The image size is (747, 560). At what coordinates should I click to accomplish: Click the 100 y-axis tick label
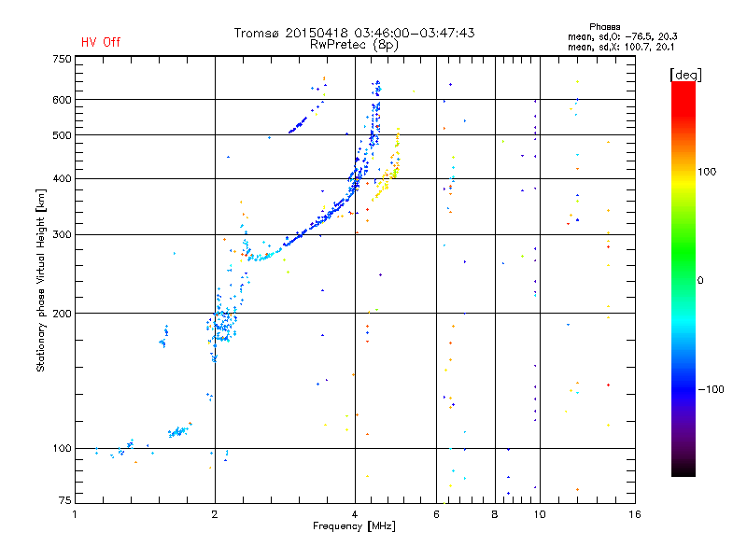(x=63, y=448)
